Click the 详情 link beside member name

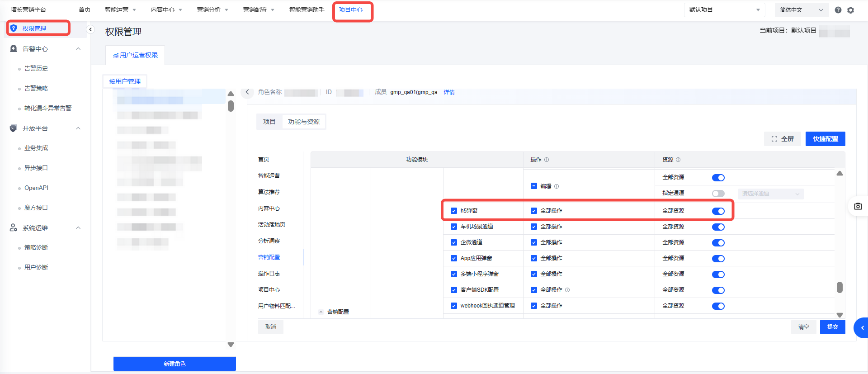pyautogui.click(x=449, y=92)
